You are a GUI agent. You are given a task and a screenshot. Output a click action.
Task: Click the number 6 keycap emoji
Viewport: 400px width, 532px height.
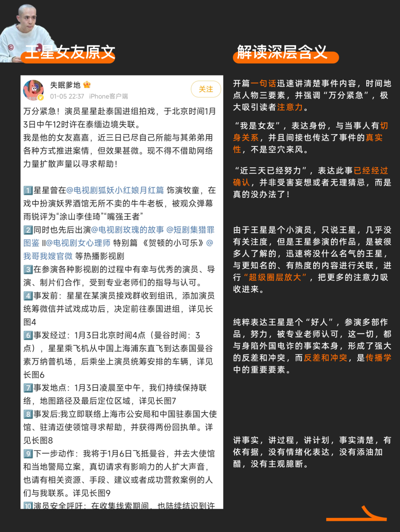pos(28,336)
